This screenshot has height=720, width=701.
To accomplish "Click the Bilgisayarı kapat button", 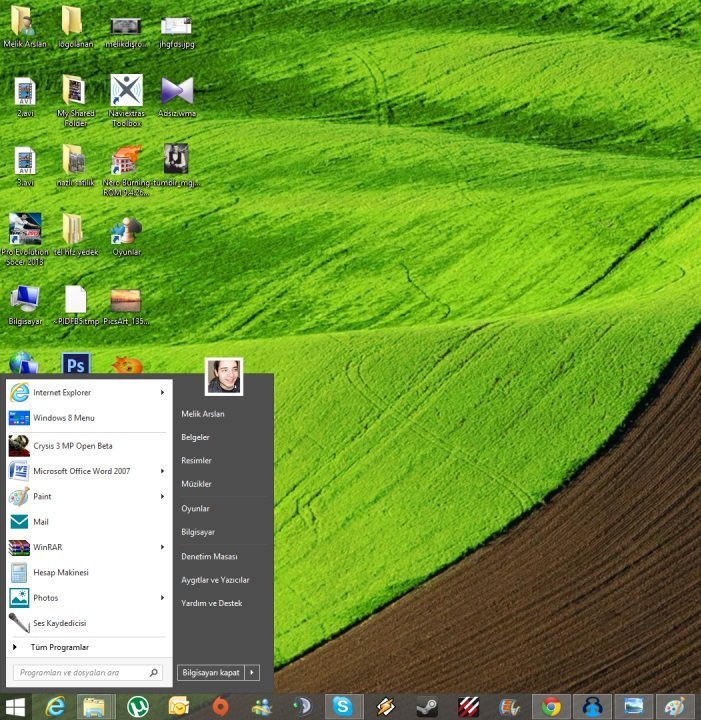I will (x=211, y=673).
